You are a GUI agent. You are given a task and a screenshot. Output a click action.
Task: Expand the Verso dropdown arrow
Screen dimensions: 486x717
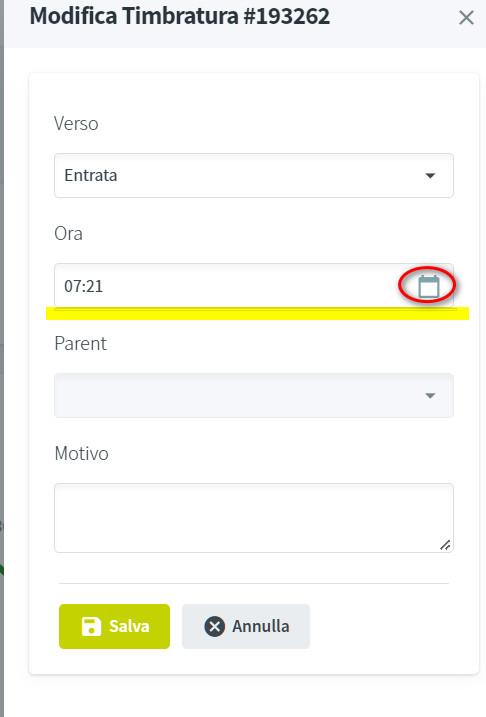click(430, 176)
